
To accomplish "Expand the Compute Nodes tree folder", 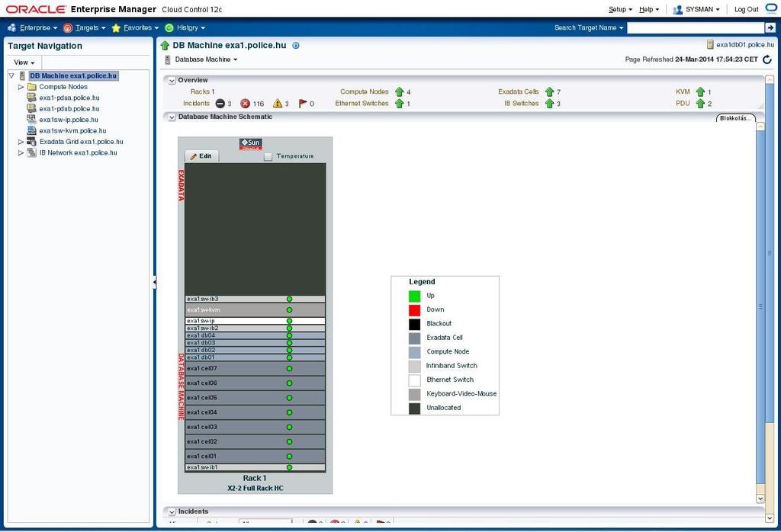I will click(21, 87).
